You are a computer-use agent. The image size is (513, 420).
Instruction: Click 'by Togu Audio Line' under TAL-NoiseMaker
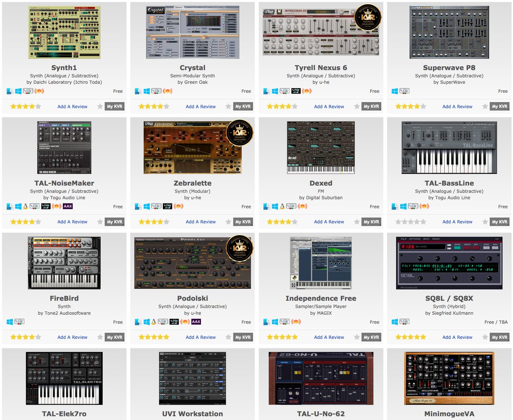tap(64, 198)
